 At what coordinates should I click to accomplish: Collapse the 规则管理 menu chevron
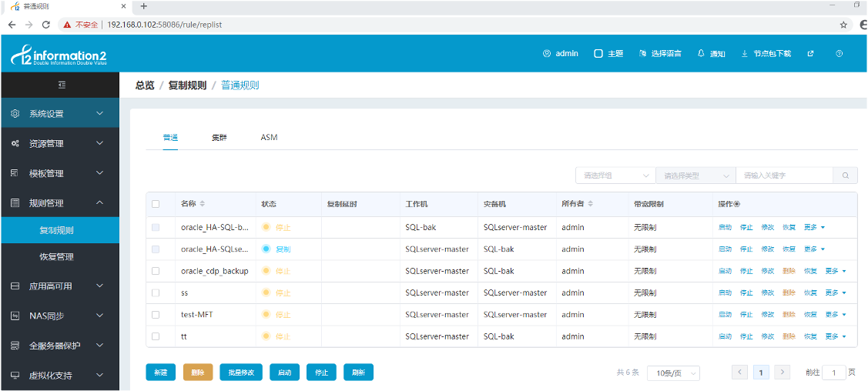click(x=99, y=203)
